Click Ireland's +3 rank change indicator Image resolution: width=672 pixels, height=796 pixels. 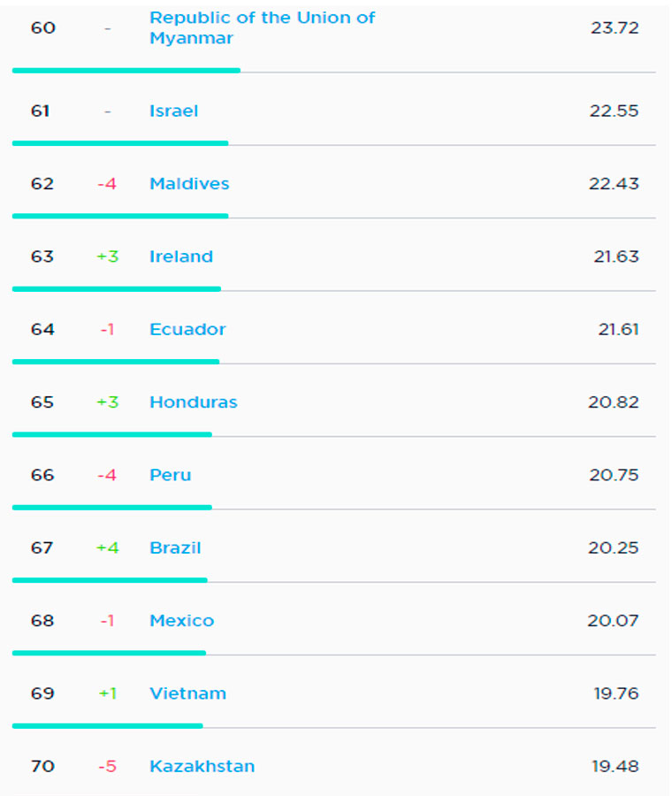coord(107,256)
